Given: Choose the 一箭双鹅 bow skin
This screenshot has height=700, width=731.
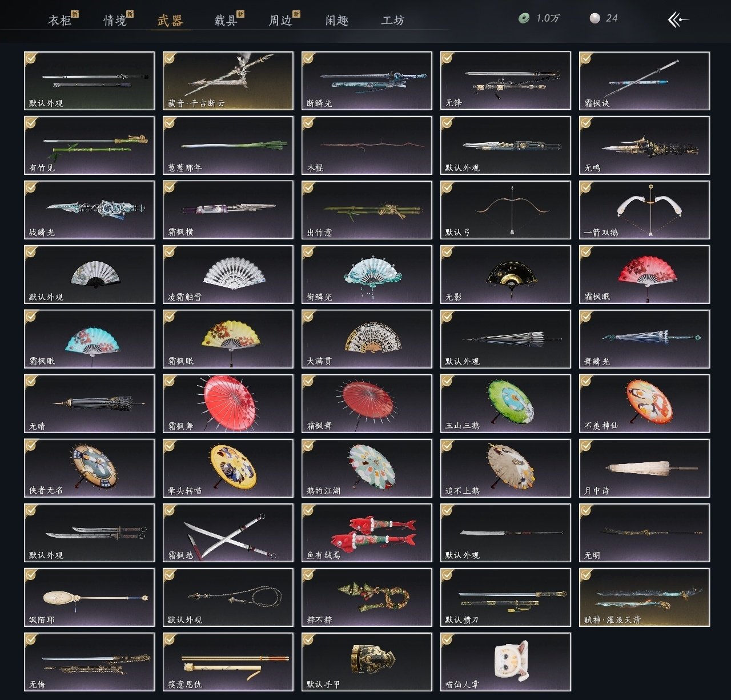Looking at the screenshot, I should 644,210.
